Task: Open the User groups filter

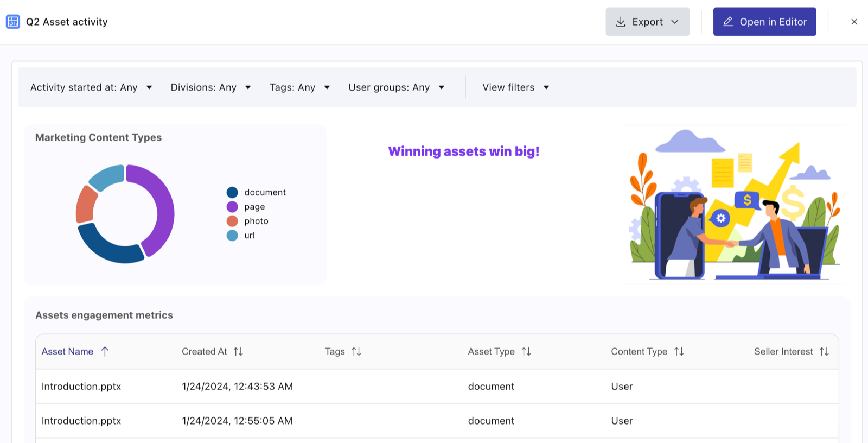Action: click(397, 87)
